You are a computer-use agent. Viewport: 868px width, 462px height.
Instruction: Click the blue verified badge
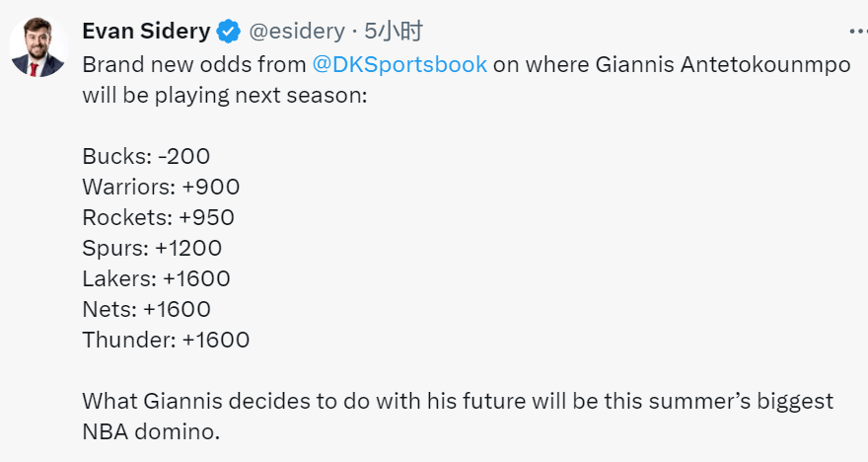[228, 31]
